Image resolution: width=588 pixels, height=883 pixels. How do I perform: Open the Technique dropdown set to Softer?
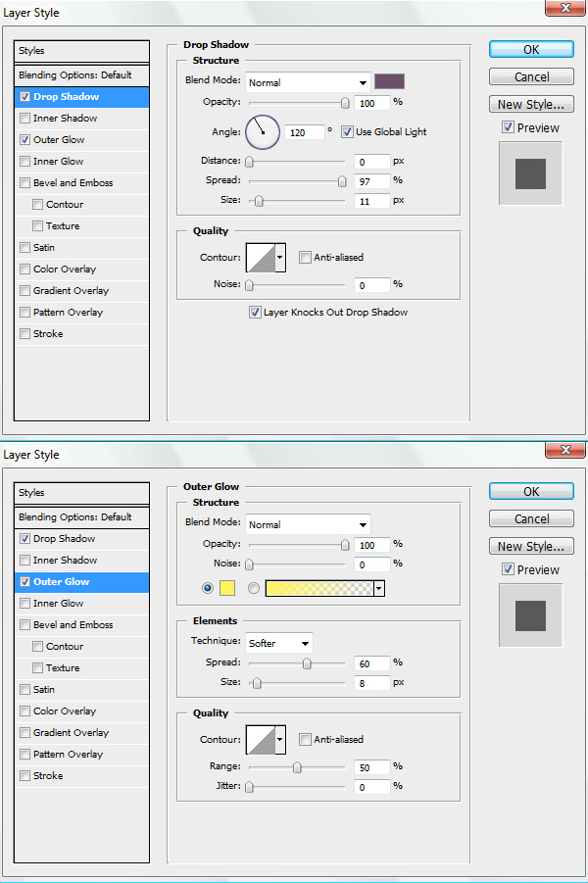(x=278, y=644)
